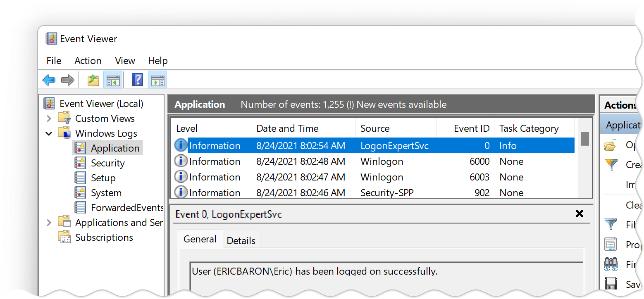The image size is (644, 299).
Task: Expand the Applications and Services node
Action: tap(49, 223)
